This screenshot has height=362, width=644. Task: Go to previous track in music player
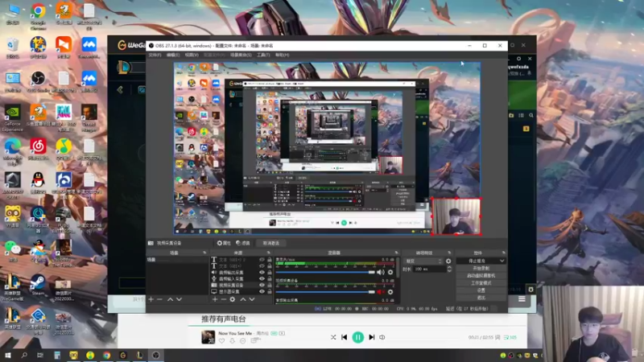345,337
